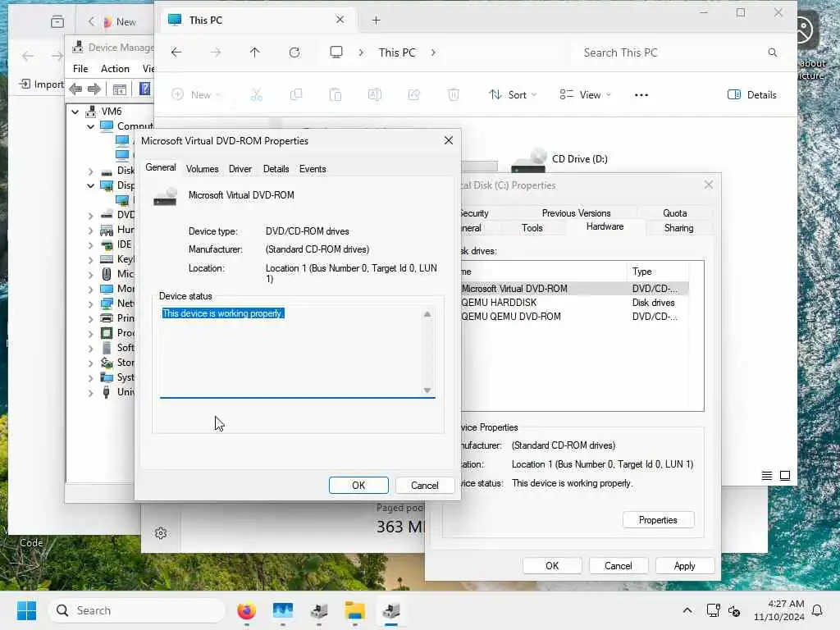Switch Explorer to large icons view

point(785,476)
